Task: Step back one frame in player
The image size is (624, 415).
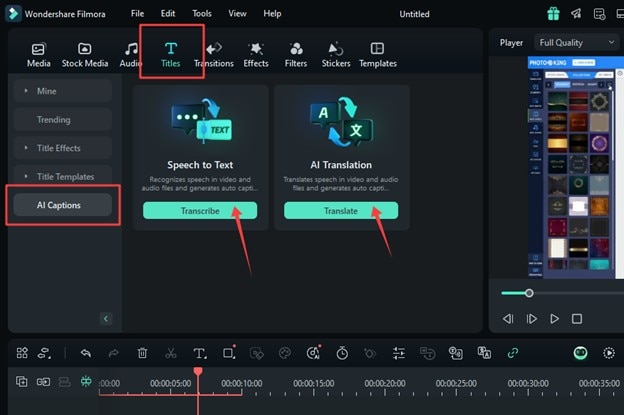Action: click(x=508, y=319)
